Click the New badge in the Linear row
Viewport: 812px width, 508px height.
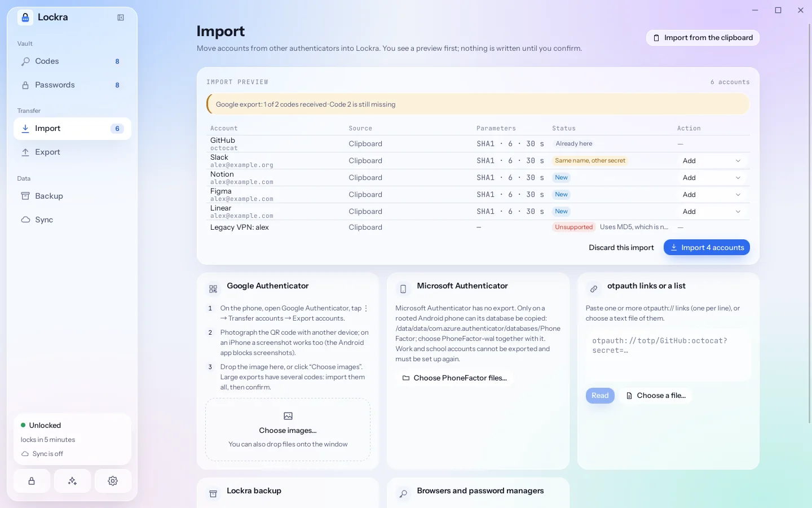(561, 212)
